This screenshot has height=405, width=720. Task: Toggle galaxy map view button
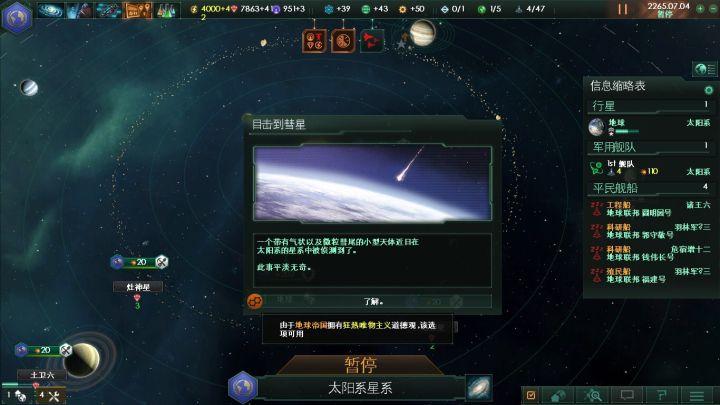[478, 388]
